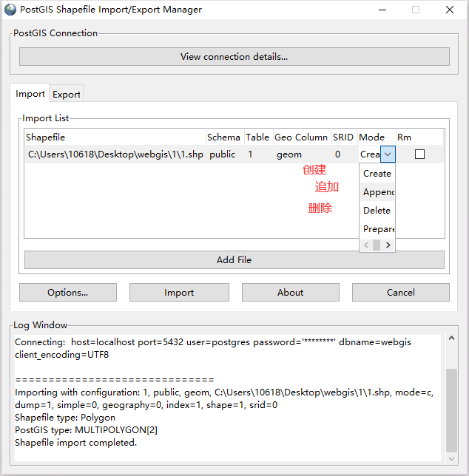The height and width of the screenshot is (476, 469).
Task: Tick the Rm checkbox for 1.shp
Action: pyautogui.click(x=419, y=154)
